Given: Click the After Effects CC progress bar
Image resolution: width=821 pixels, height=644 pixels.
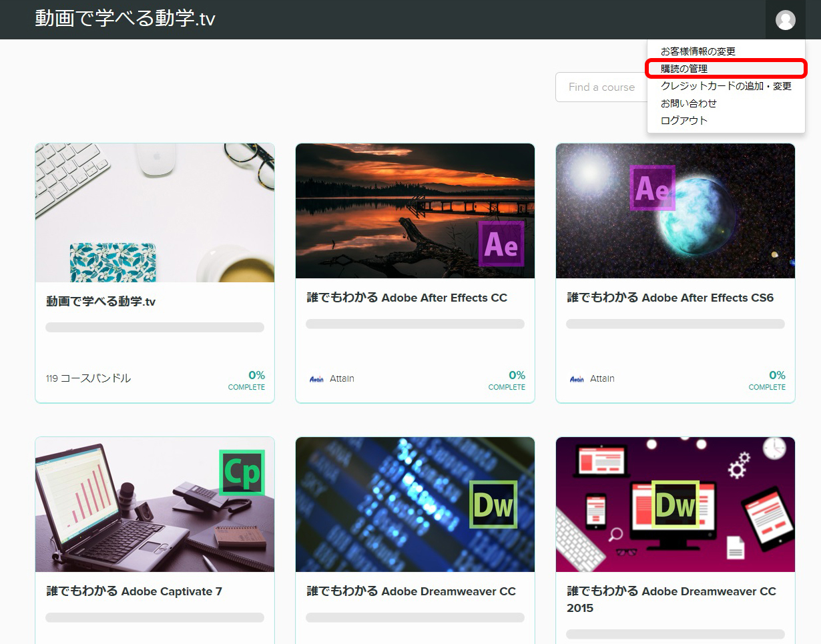Looking at the screenshot, I should tap(415, 324).
